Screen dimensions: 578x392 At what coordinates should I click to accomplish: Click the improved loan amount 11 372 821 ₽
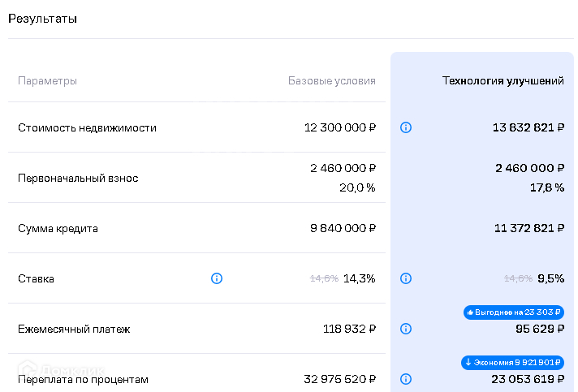tap(528, 228)
